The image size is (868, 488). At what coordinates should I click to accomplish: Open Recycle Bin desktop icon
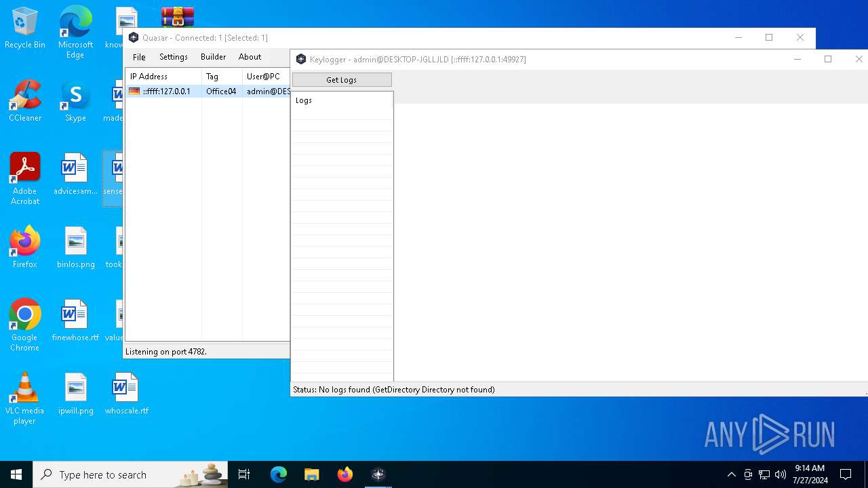pos(25,28)
